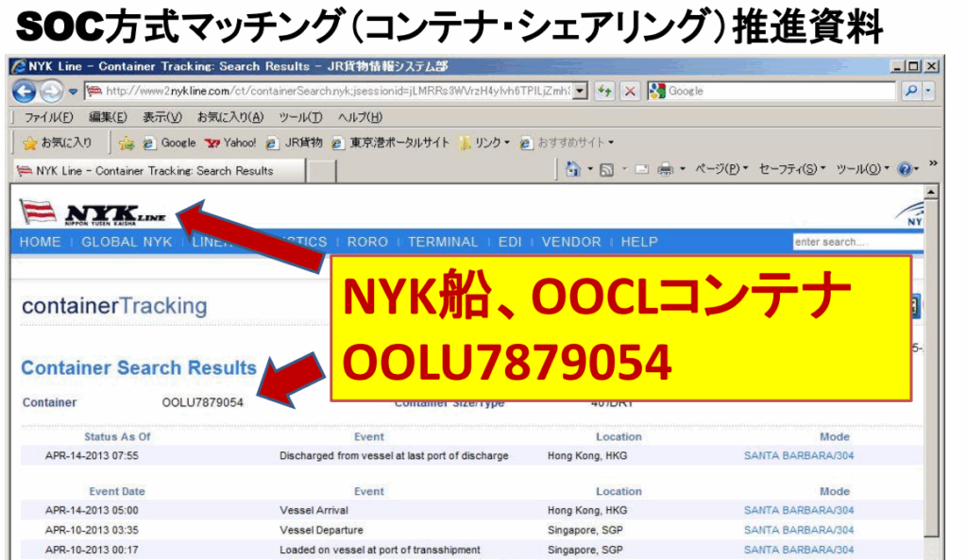The height and width of the screenshot is (560, 967).
Task: Open the ページ(P) dropdown menu
Action: click(721, 169)
